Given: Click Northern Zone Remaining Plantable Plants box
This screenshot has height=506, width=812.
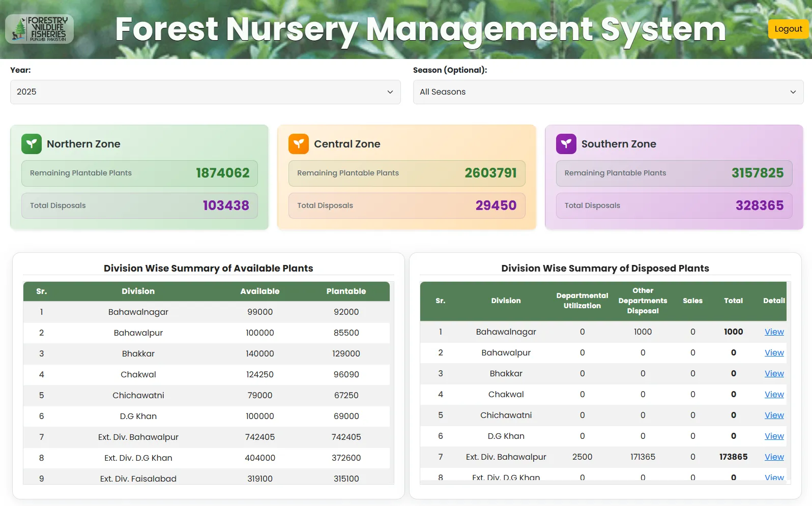Looking at the screenshot, I should click(x=139, y=173).
